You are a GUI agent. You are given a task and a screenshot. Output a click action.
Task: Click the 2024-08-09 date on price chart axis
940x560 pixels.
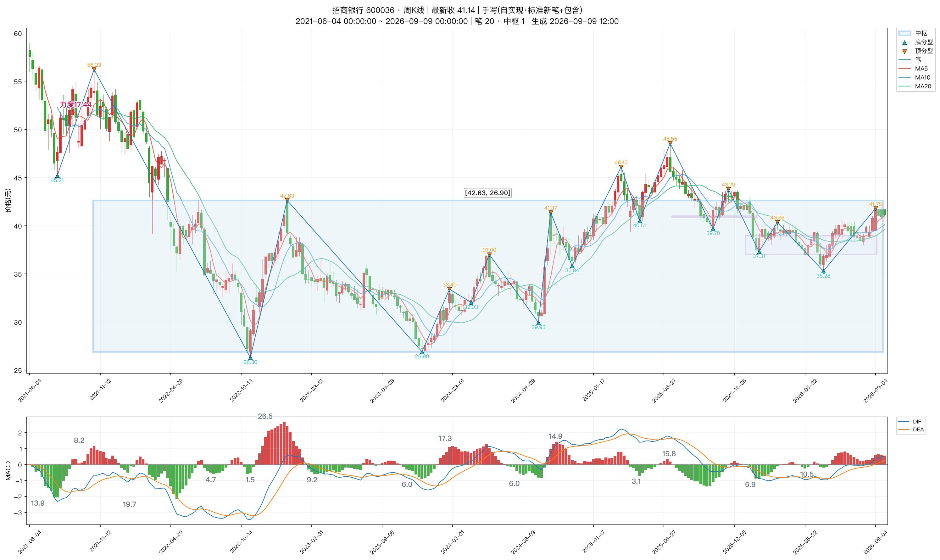pyautogui.click(x=523, y=391)
